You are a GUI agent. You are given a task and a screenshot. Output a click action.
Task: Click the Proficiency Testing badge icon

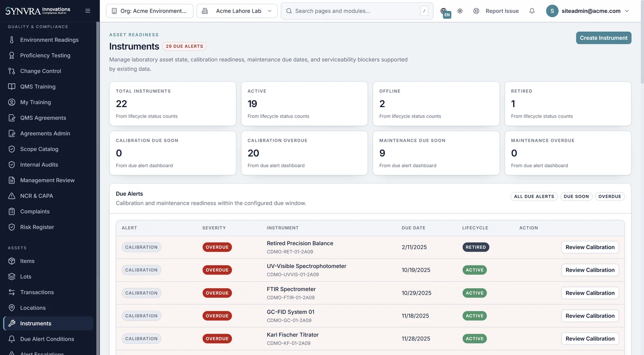click(x=12, y=56)
